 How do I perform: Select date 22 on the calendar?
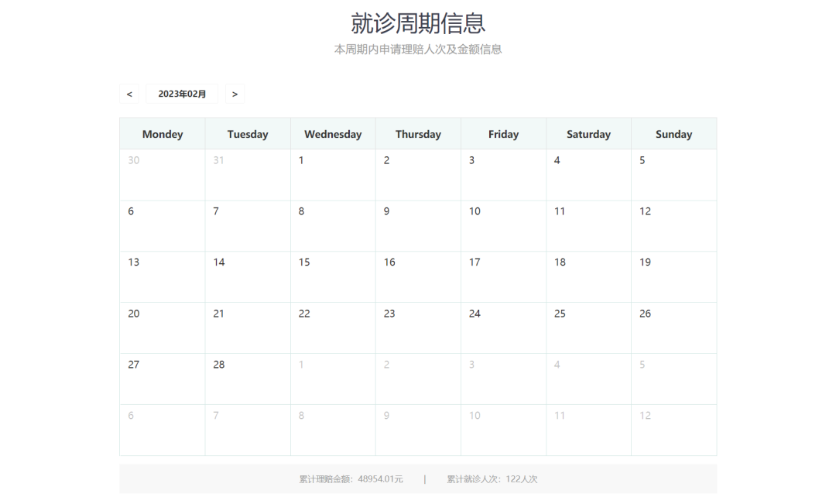[333, 328]
